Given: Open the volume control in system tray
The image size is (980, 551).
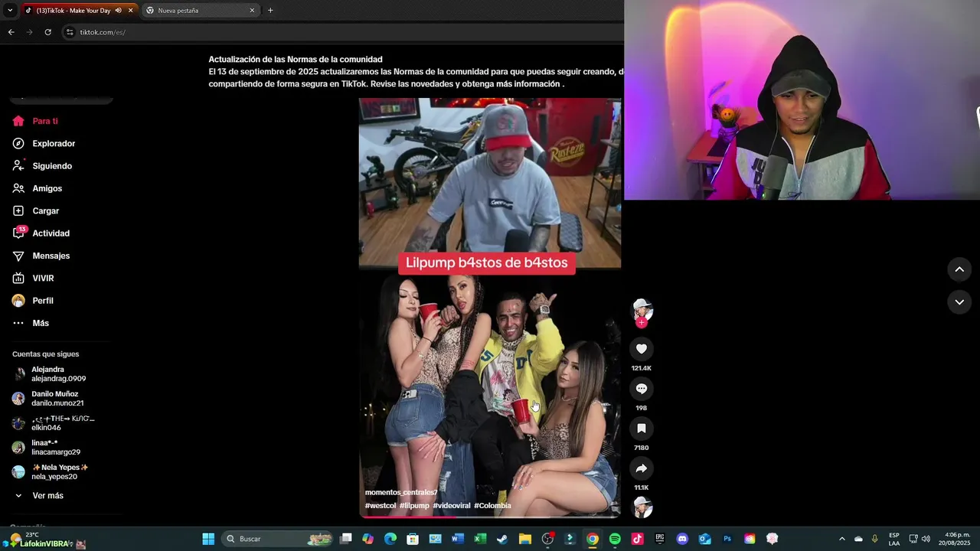Looking at the screenshot, I should tap(926, 539).
